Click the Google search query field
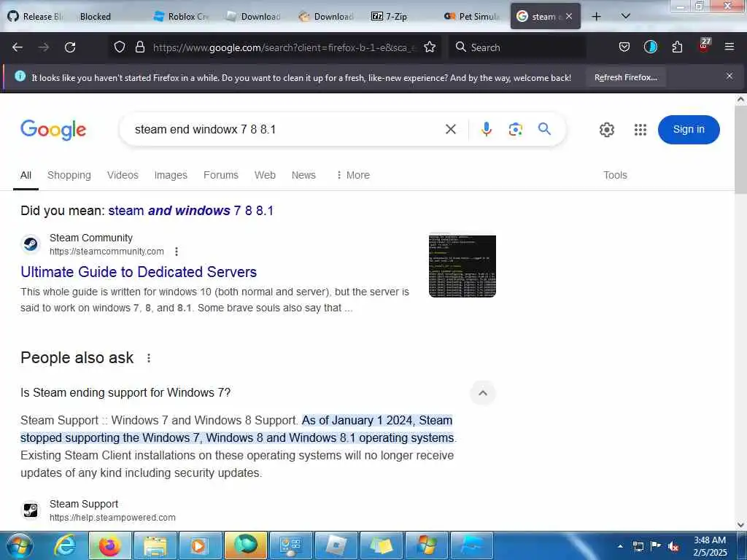Viewport: 747px width, 560px height. (x=281, y=129)
